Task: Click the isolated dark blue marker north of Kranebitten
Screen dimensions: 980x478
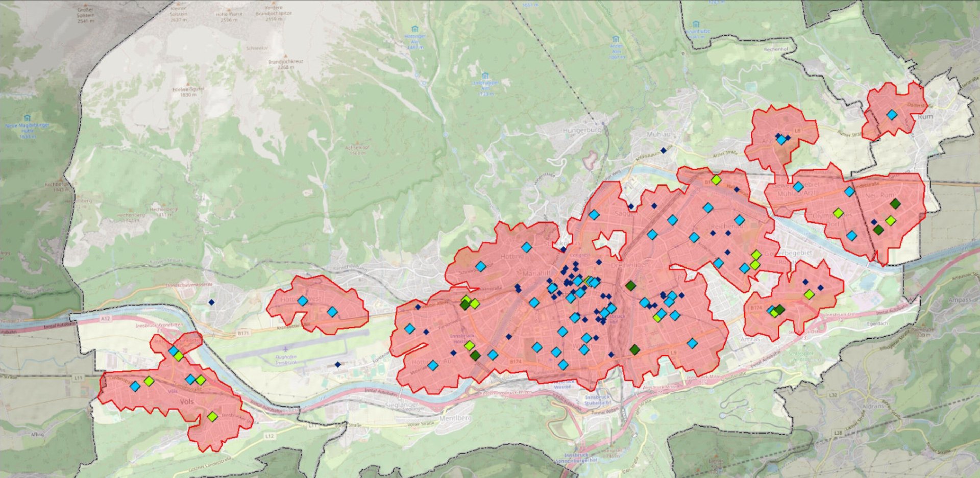Action: point(212,303)
